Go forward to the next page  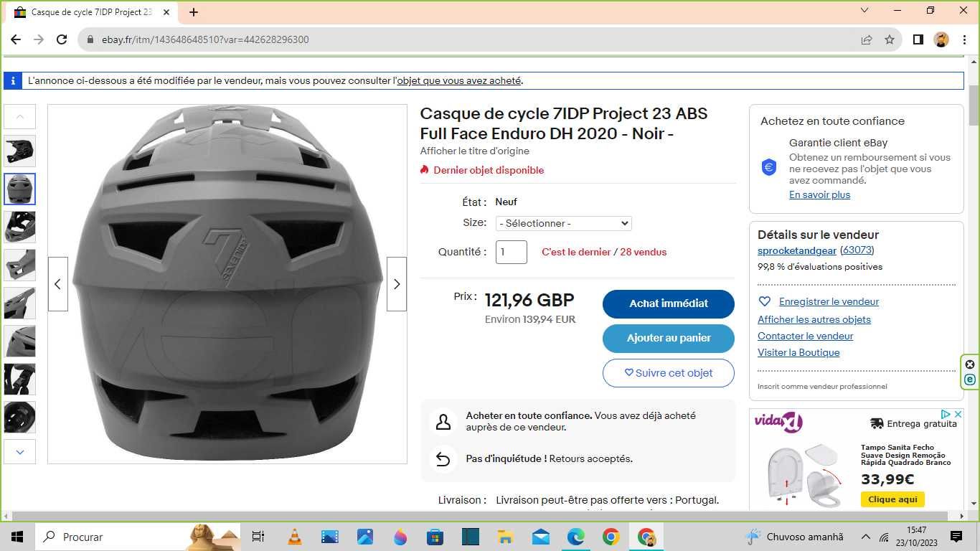[x=39, y=39]
